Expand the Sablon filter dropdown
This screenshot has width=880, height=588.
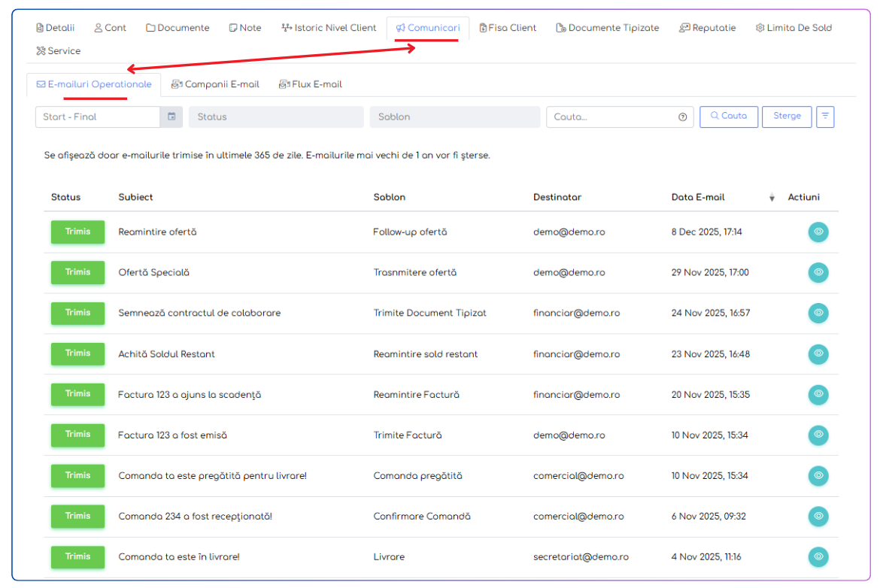coord(454,117)
